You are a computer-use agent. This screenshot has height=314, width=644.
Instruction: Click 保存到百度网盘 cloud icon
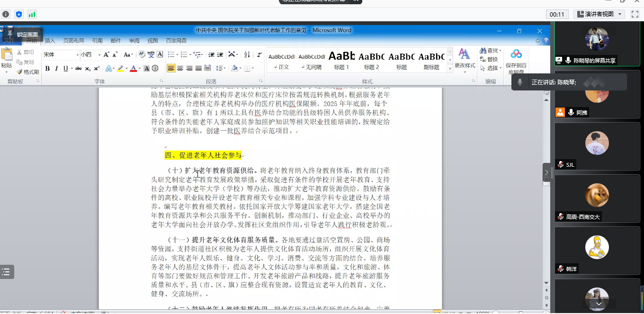516,54
